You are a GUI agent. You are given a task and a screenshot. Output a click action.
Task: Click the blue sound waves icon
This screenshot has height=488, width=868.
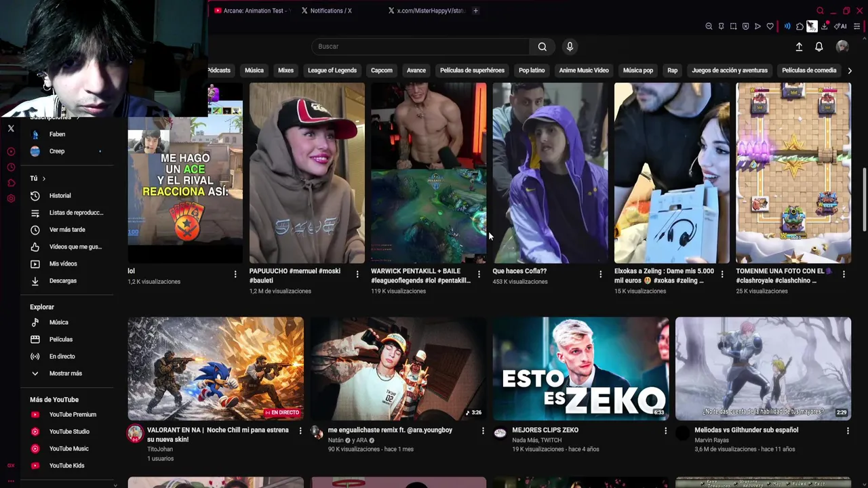point(787,26)
